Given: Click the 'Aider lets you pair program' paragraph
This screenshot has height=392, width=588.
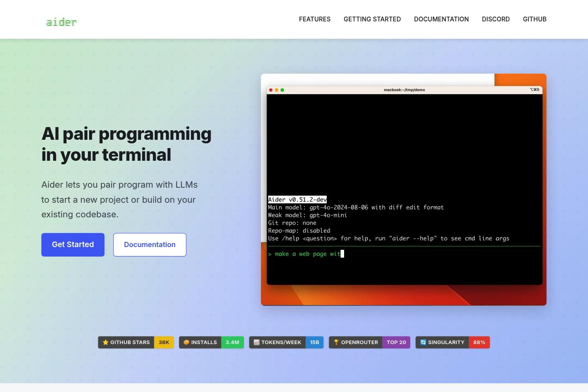Looking at the screenshot, I should coord(120,200).
